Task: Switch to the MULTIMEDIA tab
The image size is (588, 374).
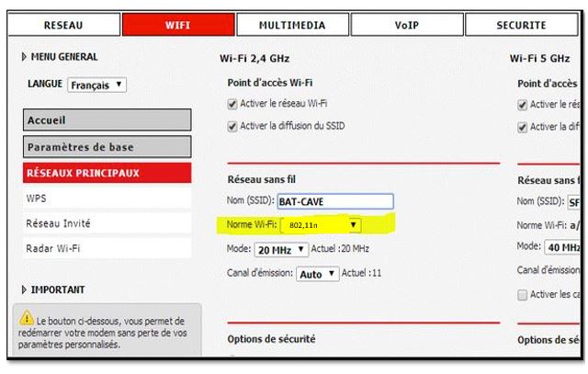Action: pyautogui.click(x=292, y=26)
